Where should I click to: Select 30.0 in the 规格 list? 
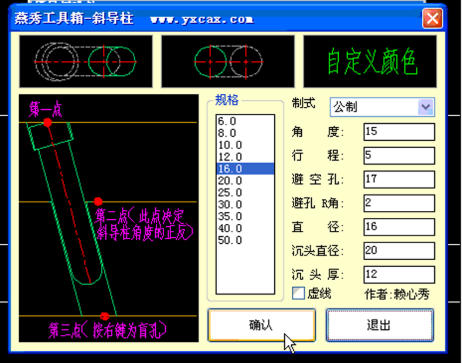pyautogui.click(x=245, y=204)
